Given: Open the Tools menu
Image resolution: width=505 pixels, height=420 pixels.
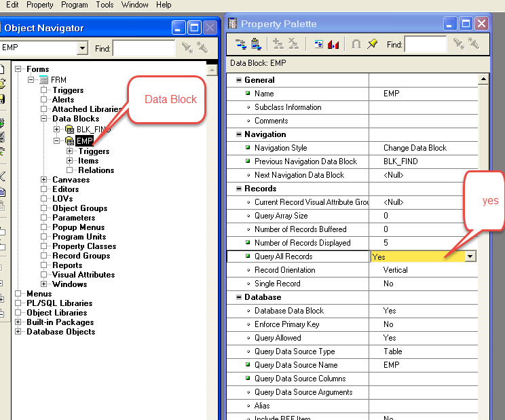Looking at the screenshot, I should coord(105,5).
